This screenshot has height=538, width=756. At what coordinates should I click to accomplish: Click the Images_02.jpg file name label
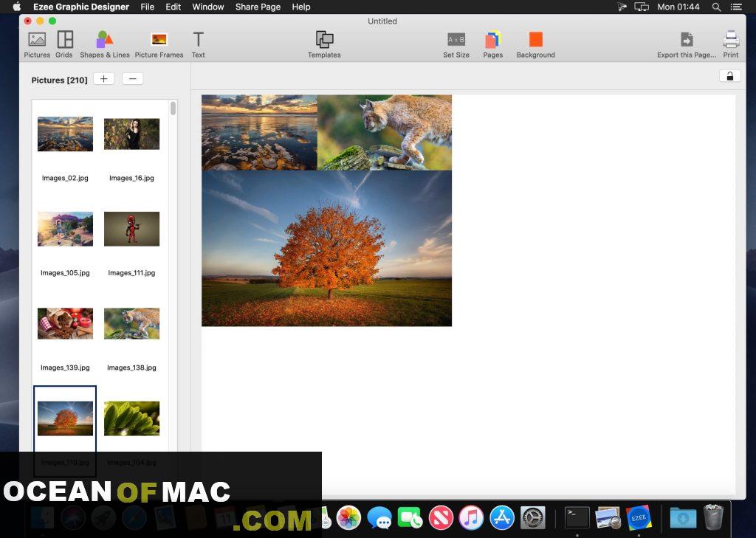coord(65,178)
